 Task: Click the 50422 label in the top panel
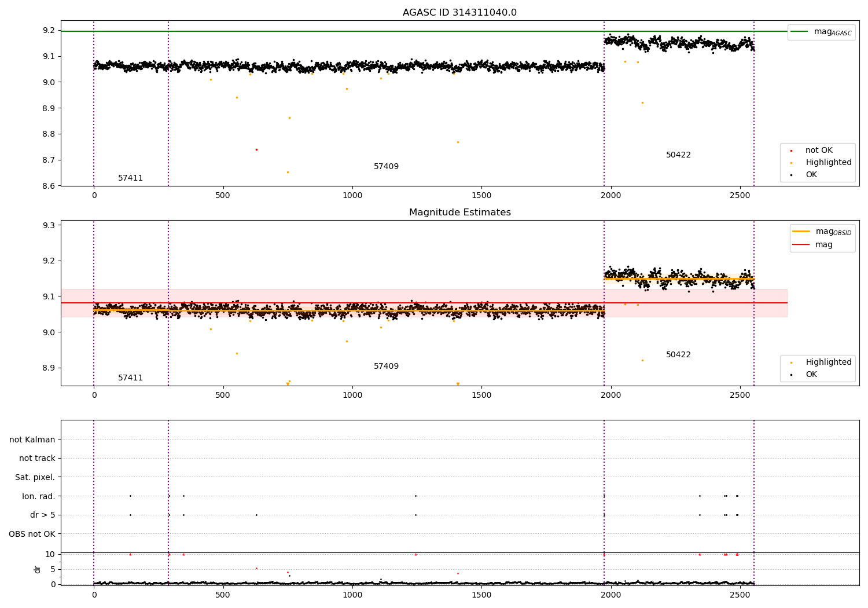(678, 155)
